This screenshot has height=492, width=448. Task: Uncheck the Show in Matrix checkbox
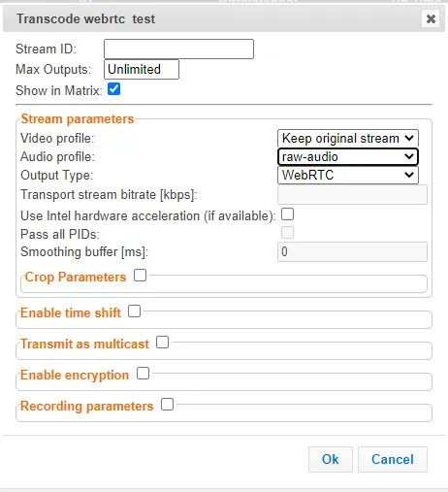pyautogui.click(x=113, y=89)
